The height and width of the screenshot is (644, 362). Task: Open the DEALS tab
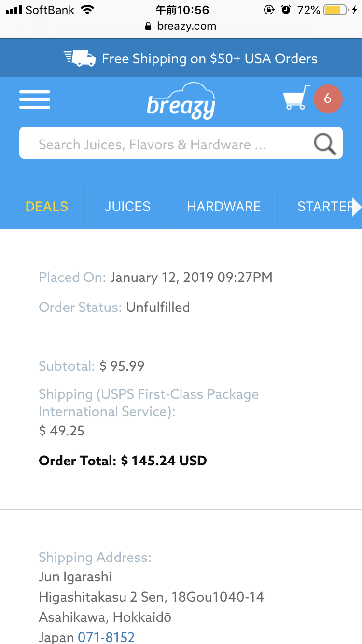click(47, 207)
